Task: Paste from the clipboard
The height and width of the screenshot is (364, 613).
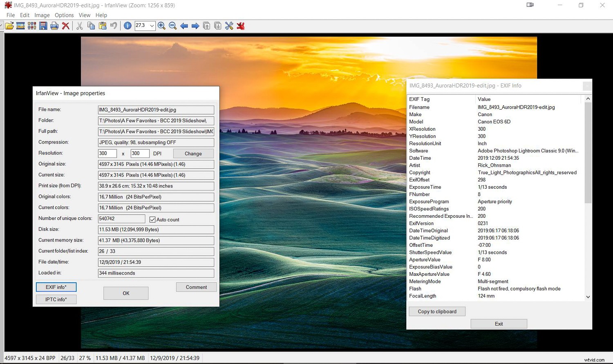Action: coord(102,26)
